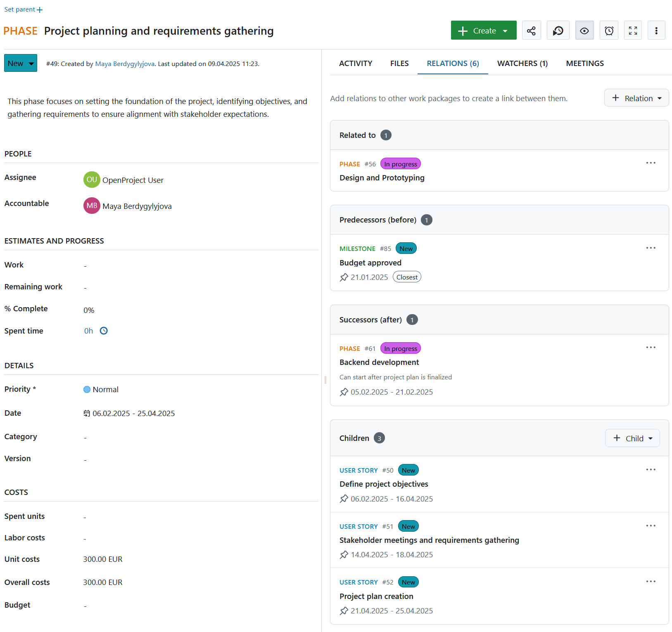Open Maya Berdygylyjova's profile link

coord(124,64)
